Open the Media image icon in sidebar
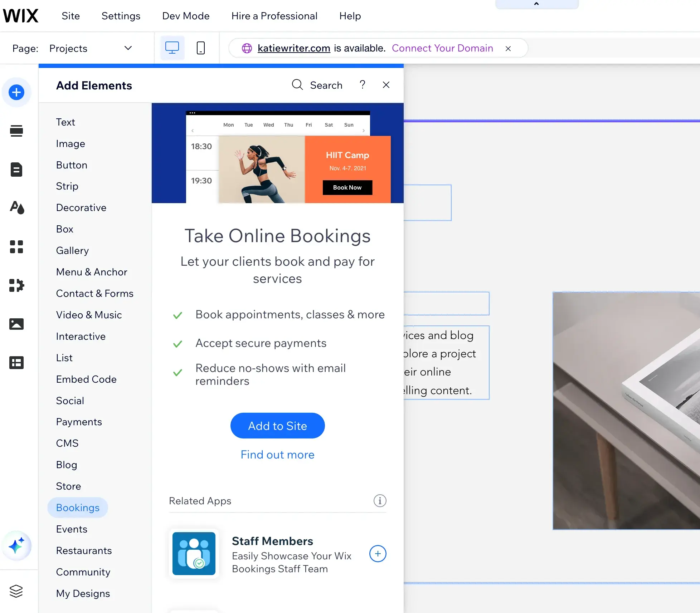Viewport: 700px width, 613px height. [16, 324]
